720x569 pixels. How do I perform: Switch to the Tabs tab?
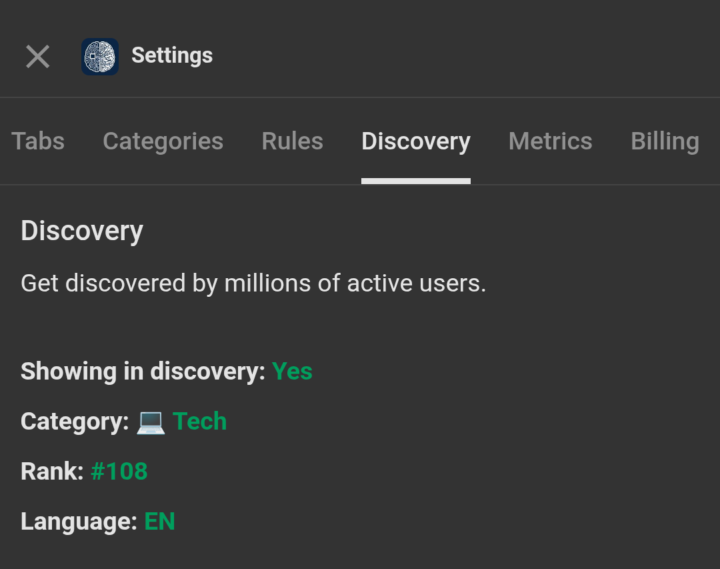(x=38, y=141)
